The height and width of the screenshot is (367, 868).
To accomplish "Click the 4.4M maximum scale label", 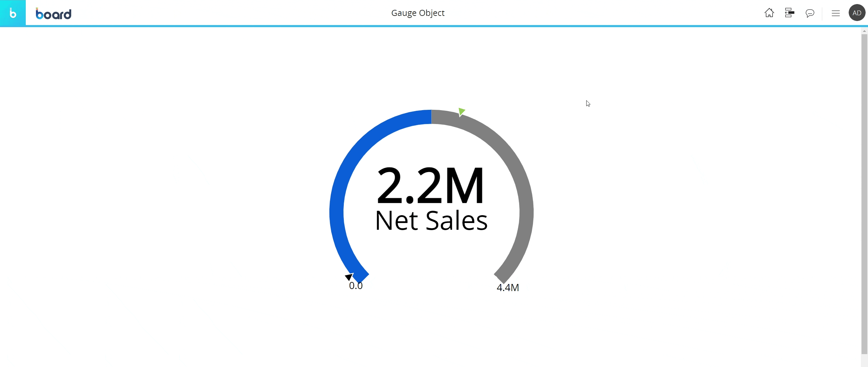I will pyautogui.click(x=508, y=288).
